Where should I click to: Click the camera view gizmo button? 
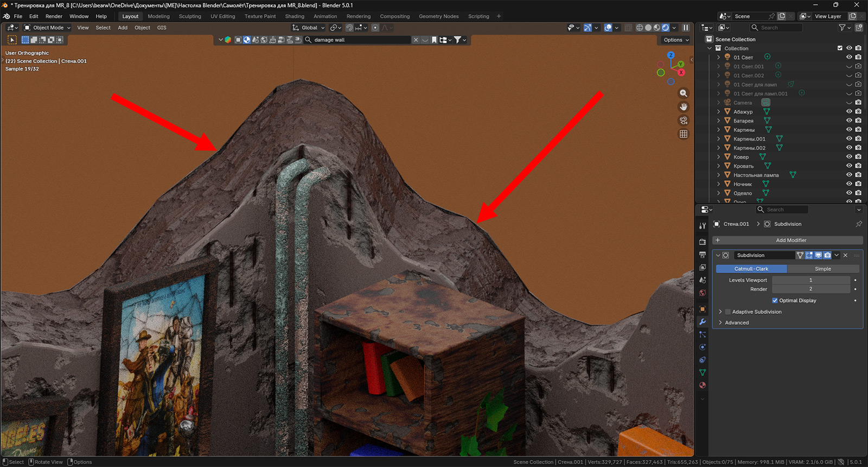684,121
